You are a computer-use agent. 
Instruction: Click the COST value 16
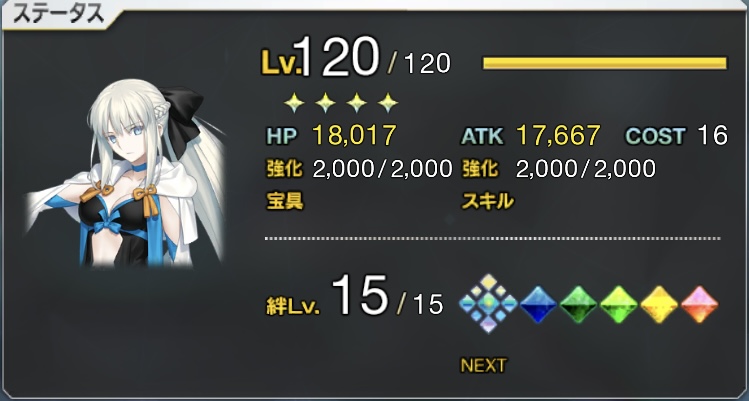[x=712, y=136]
